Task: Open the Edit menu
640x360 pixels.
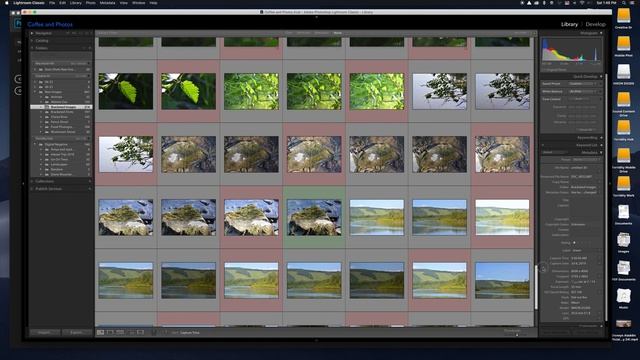Action: [x=62, y=3]
